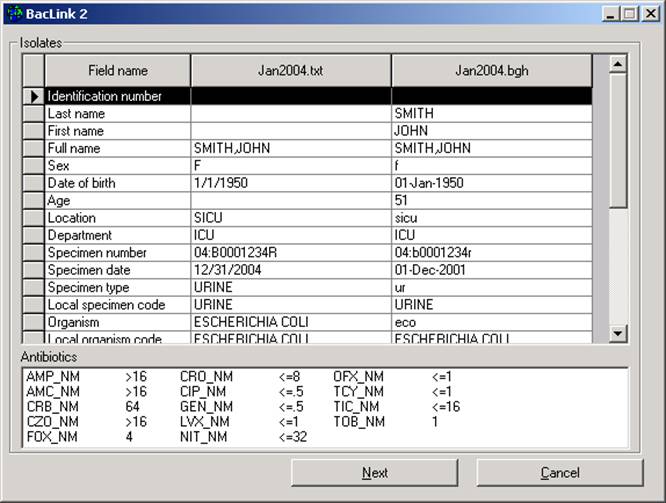Click the AMP_NM antibiotic entry
This screenshot has height=503, width=666.
pos(54,377)
